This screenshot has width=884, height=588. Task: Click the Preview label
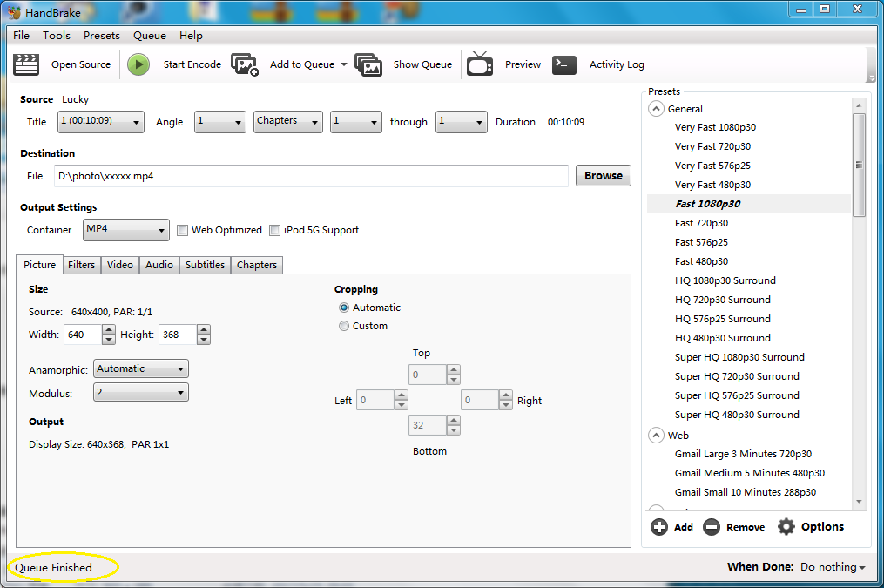(x=523, y=64)
